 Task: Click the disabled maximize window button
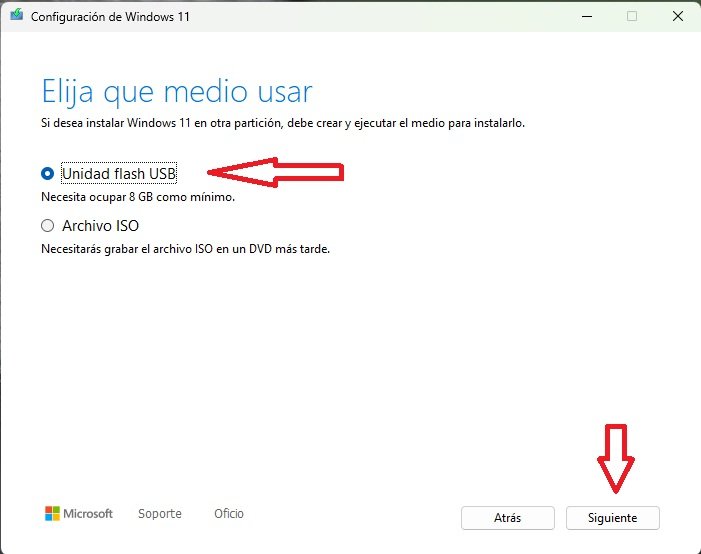(x=632, y=17)
